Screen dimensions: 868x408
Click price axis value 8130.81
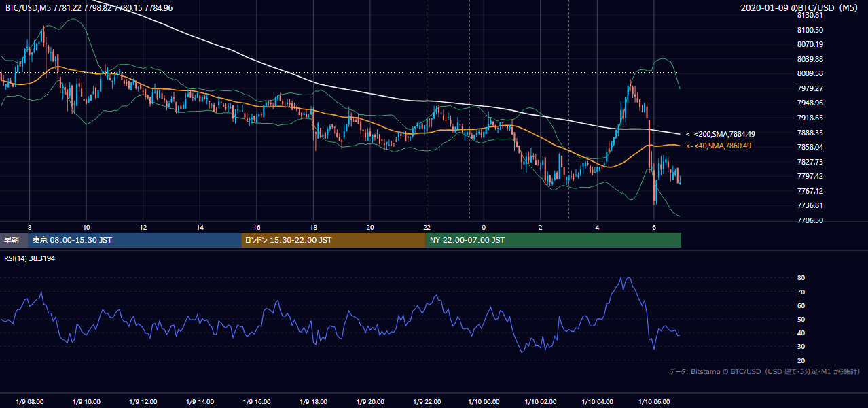(x=810, y=15)
